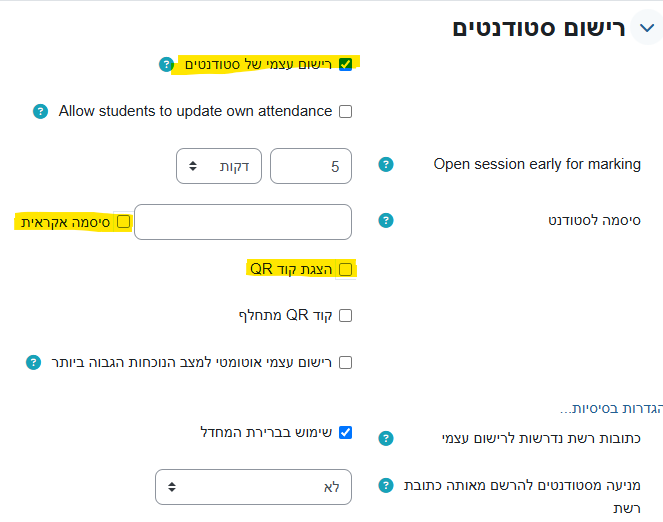
Task: Enable the הצגת קוד QR checkbox
Action: point(346,269)
